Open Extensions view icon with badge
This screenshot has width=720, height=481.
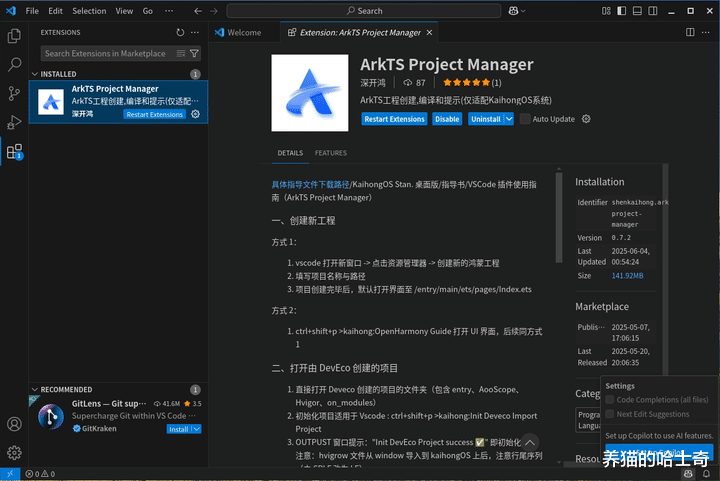[14, 151]
